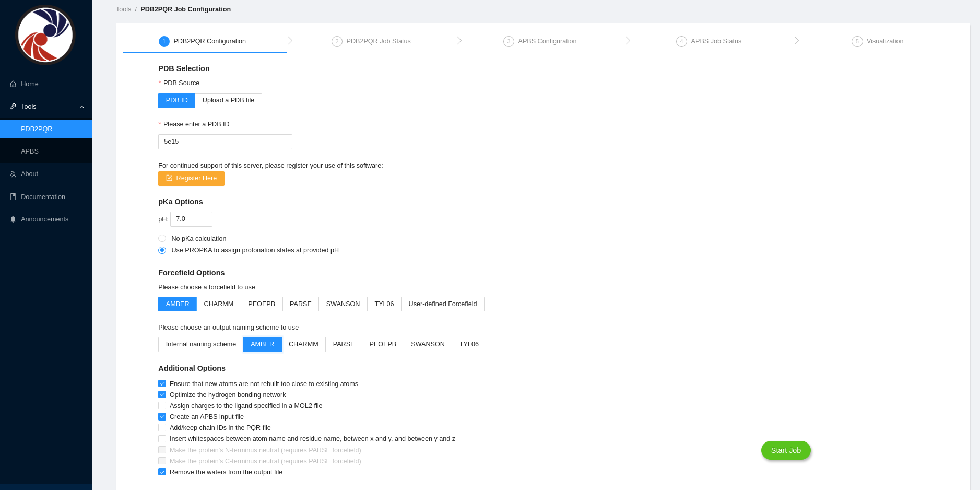Click the Tools wrench icon
This screenshot has width=980, height=490.
pos(13,107)
